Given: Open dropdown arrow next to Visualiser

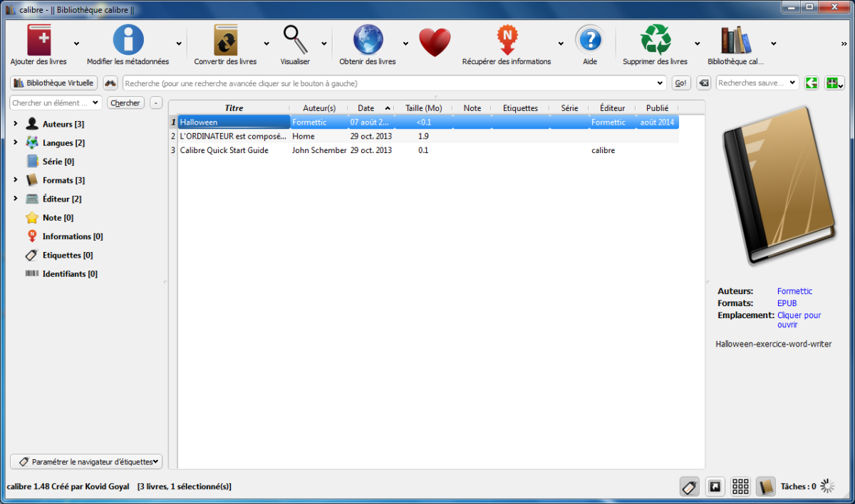Looking at the screenshot, I should 323,43.
